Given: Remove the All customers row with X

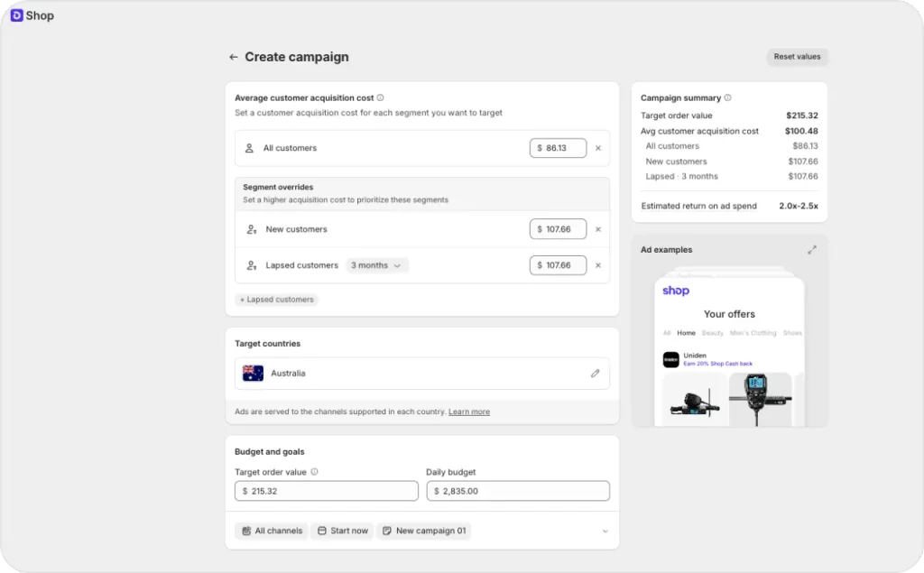Looking at the screenshot, I should 598,148.
